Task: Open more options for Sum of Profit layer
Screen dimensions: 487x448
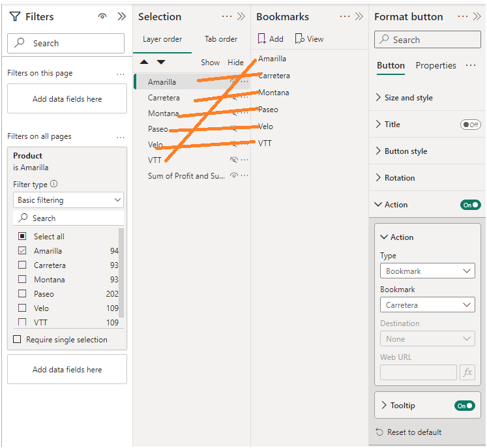Action: [244, 175]
